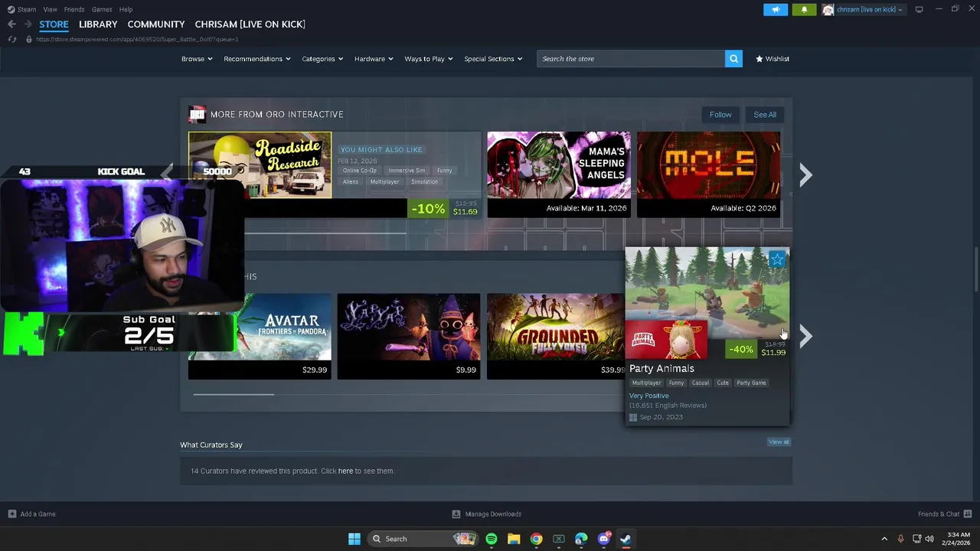Open the Friends menu
The width and height of the screenshot is (980, 551).
[x=74, y=9]
